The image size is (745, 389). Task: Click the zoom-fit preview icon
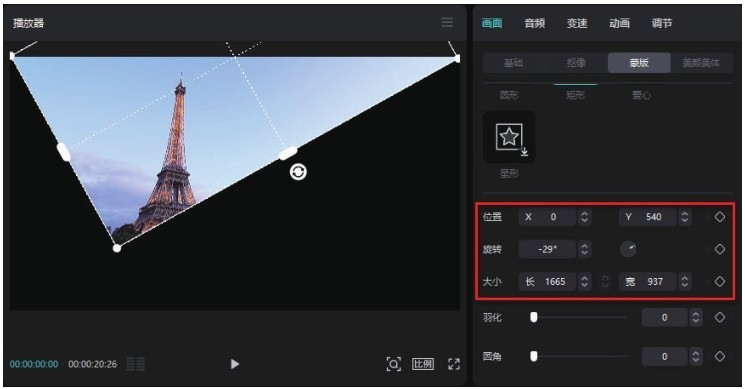[x=393, y=364]
